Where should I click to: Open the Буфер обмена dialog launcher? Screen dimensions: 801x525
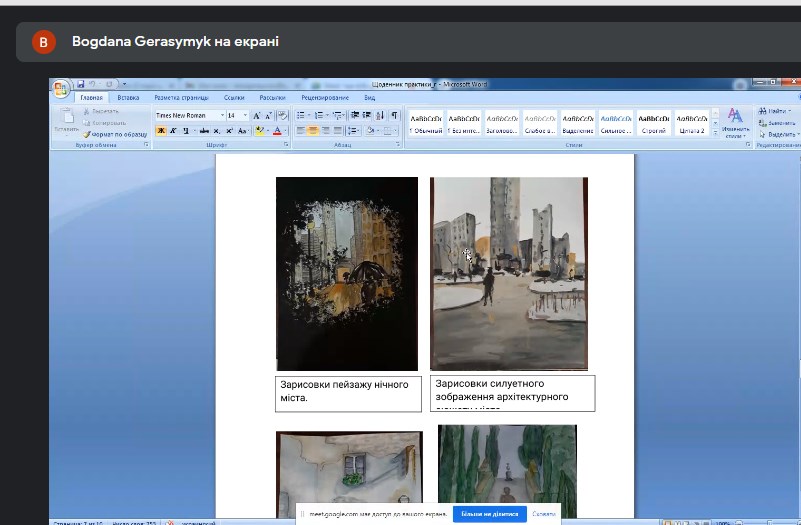pyautogui.click(x=146, y=145)
